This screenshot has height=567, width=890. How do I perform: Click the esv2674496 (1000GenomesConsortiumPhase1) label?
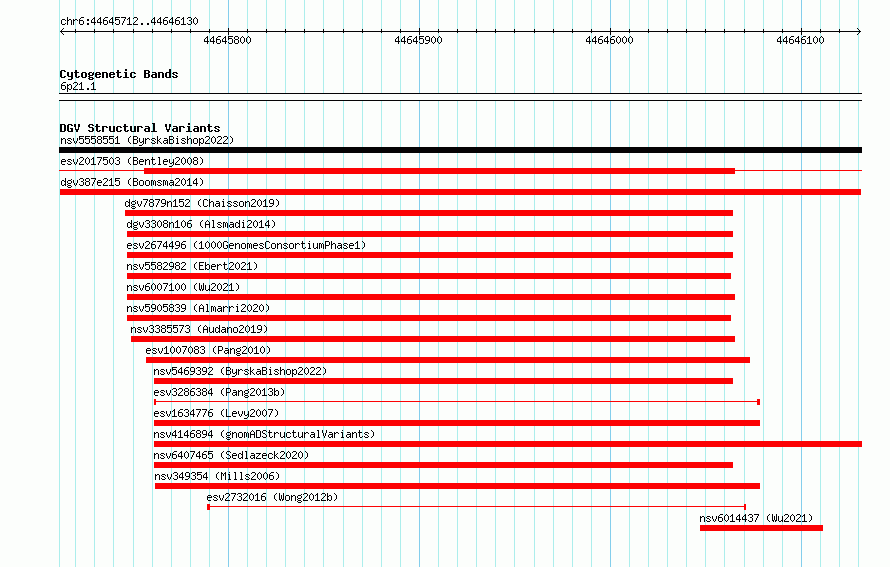246,245
